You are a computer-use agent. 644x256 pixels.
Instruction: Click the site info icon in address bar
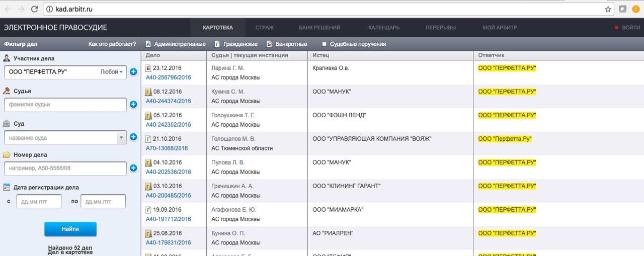49,9
